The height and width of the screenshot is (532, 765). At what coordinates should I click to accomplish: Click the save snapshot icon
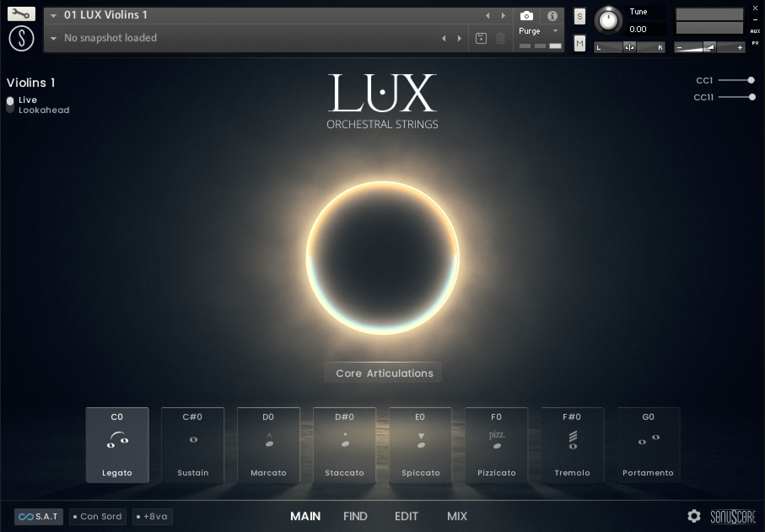click(x=481, y=38)
